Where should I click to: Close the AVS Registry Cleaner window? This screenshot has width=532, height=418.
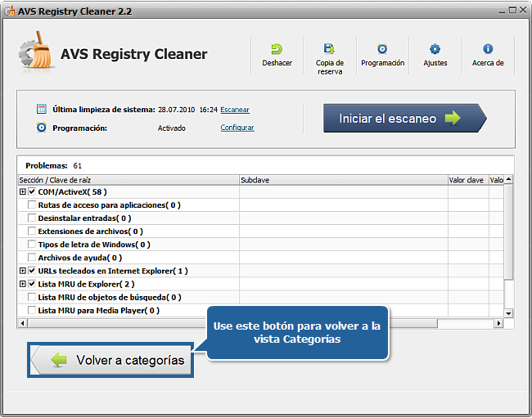pos(523,11)
